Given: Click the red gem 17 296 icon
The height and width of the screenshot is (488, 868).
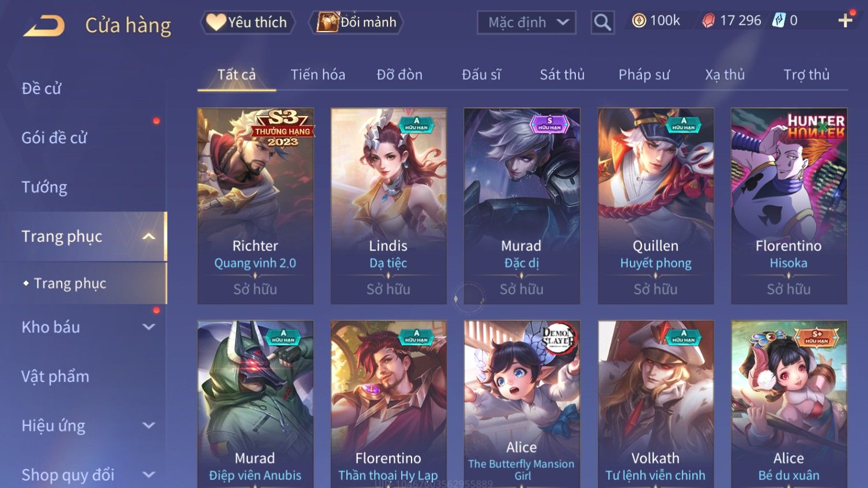Looking at the screenshot, I should coord(708,21).
